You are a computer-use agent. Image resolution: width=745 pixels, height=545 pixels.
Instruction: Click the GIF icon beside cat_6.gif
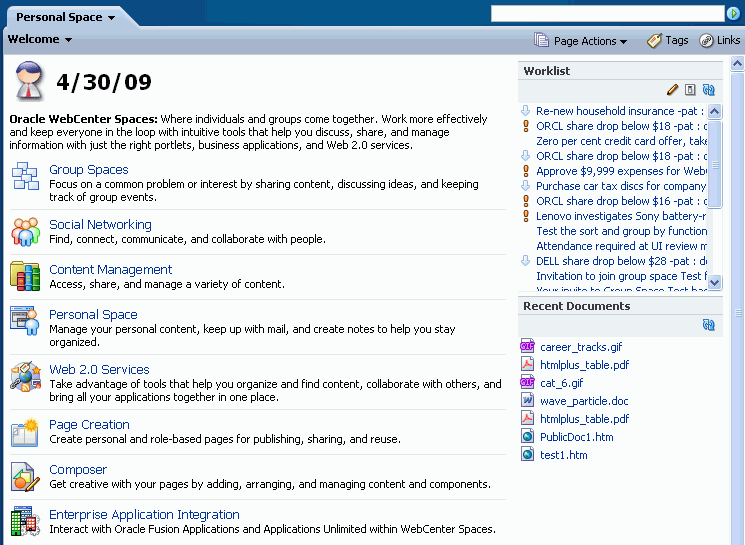(x=527, y=382)
